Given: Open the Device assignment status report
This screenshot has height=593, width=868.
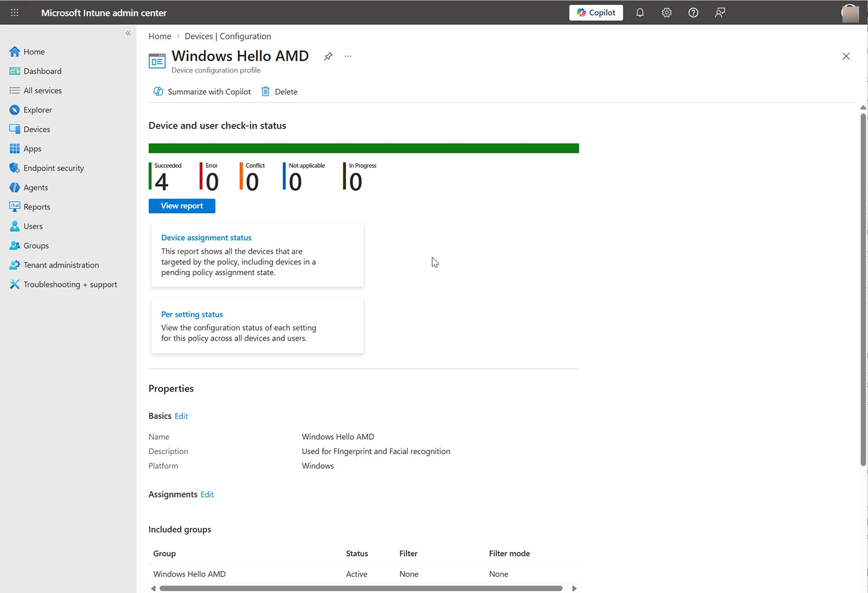Looking at the screenshot, I should pyautogui.click(x=206, y=237).
